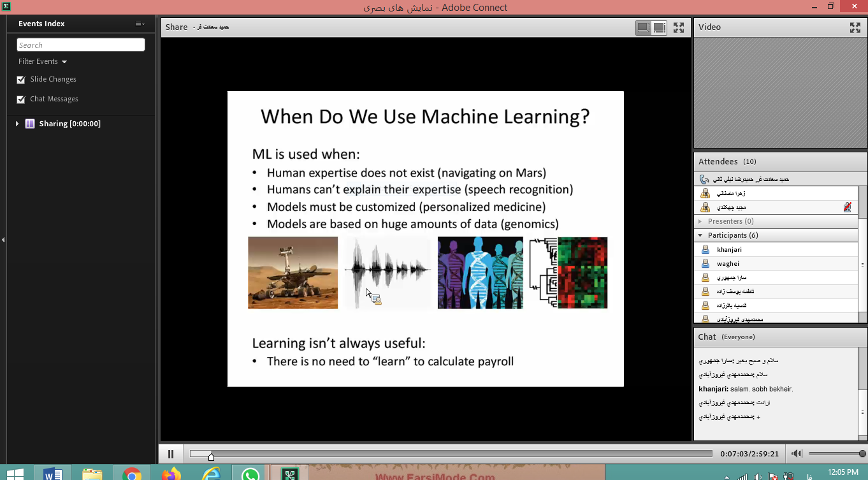Image resolution: width=868 pixels, height=480 pixels.
Task: Pause the recording playback
Action: [171, 454]
